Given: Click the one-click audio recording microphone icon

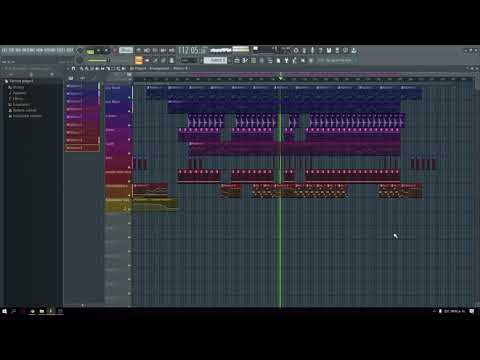Looking at the screenshot, I should (x=312, y=50).
